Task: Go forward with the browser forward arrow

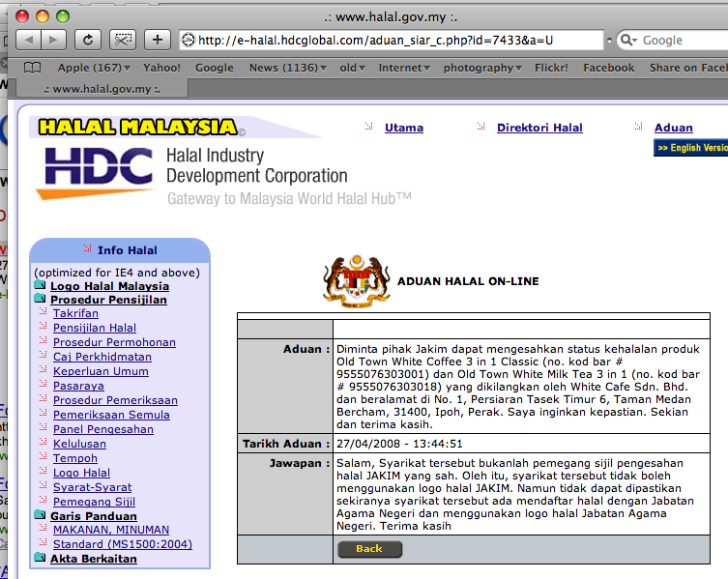Action: pyautogui.click(x=54, y=40)
